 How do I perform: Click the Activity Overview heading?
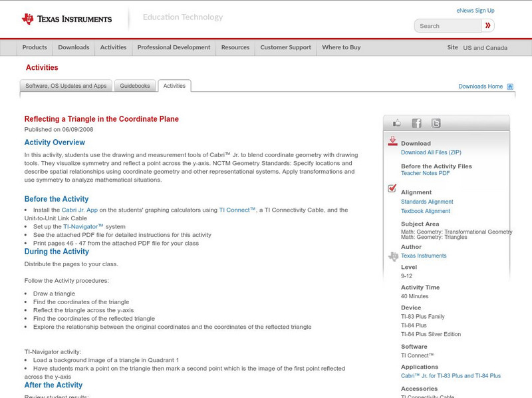[55, 142]
